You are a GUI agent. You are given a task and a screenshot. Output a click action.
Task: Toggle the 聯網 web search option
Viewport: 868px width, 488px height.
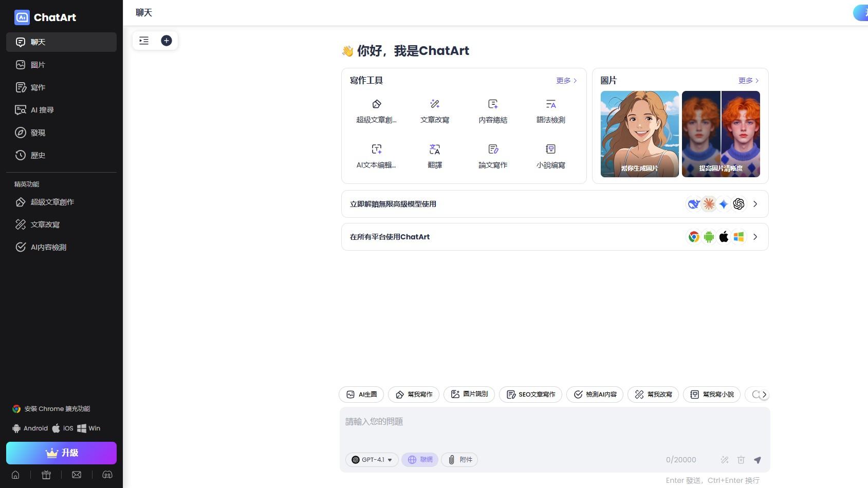pos(420,460)
